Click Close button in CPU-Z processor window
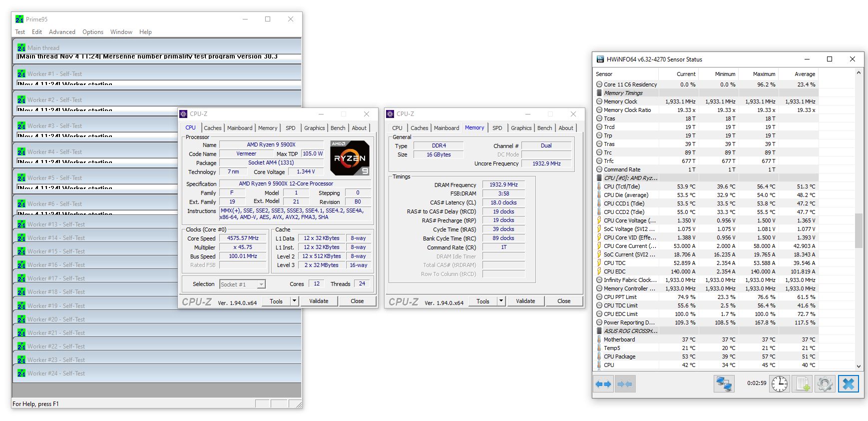 (357, 301)
